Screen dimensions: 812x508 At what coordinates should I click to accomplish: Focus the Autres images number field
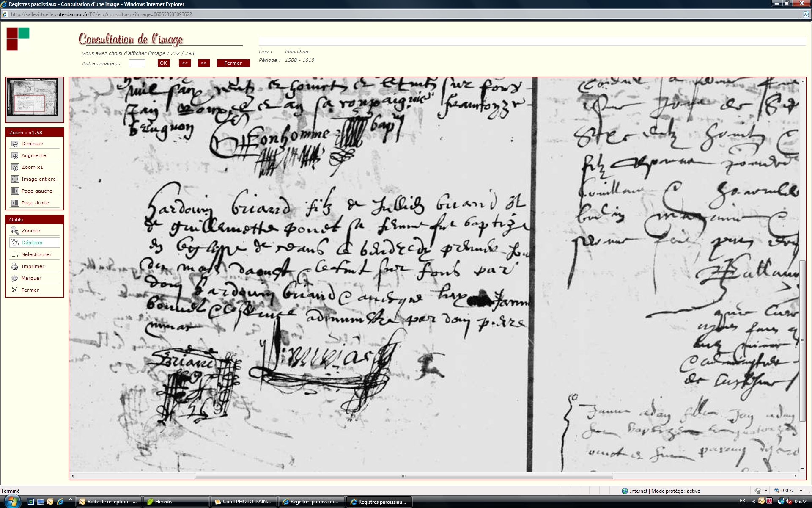point(137,63)
